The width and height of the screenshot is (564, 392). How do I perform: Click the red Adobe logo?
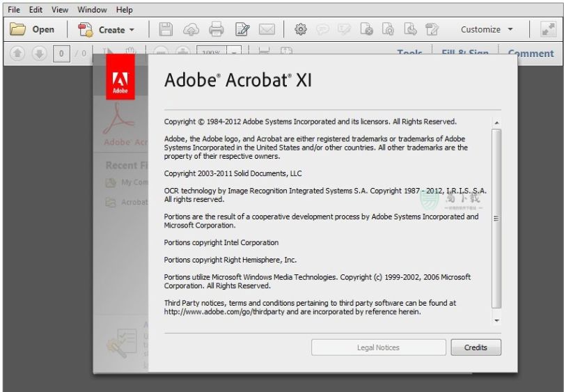point(120,77)
